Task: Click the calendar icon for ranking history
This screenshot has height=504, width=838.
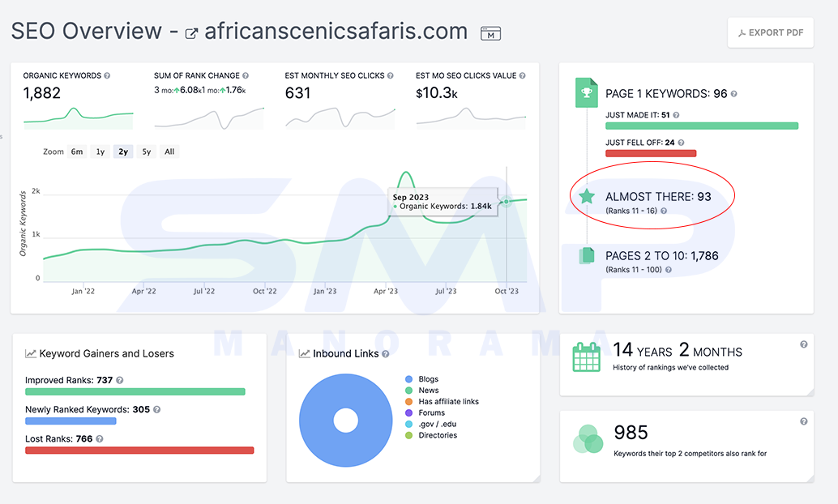Action: 586,357
